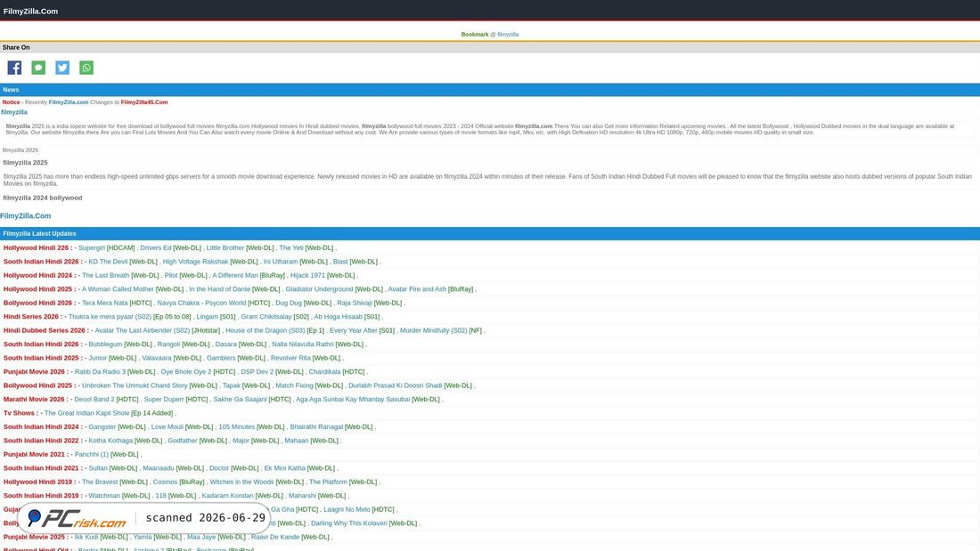The image size is (980, 551).
Task: Open Darling Why This Kolaveri link
Action: (x=348, y=523)
